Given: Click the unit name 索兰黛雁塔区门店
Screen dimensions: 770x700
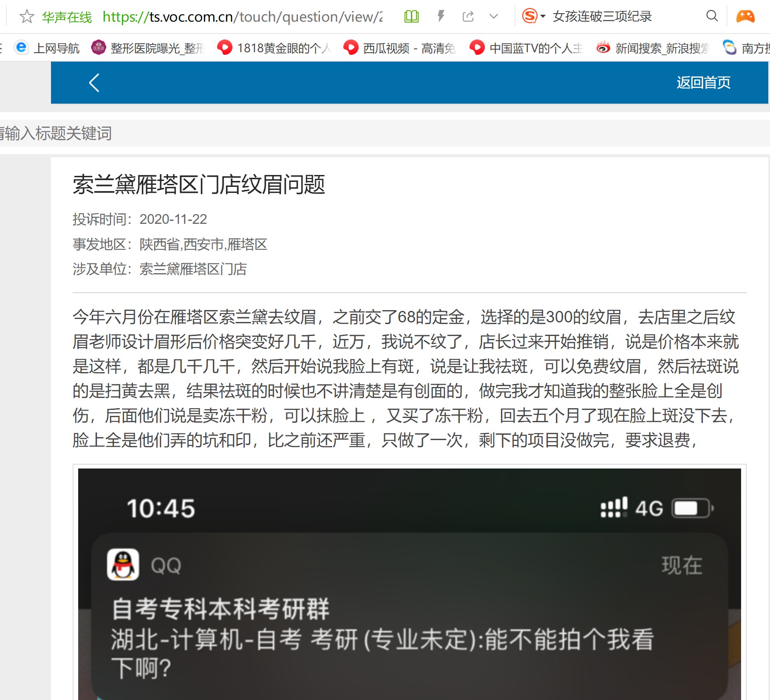Looking at the screenshot, I should click(x=193, y=269).
